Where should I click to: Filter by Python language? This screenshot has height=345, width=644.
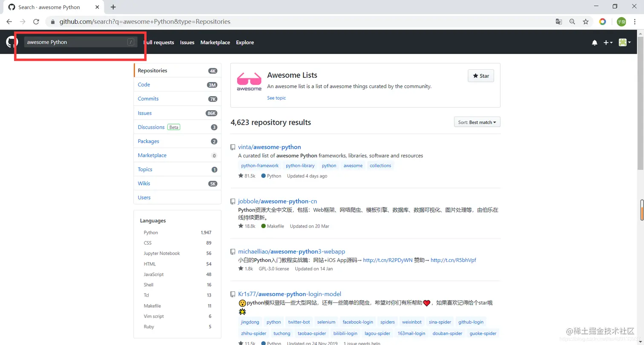tap(177, 233)
